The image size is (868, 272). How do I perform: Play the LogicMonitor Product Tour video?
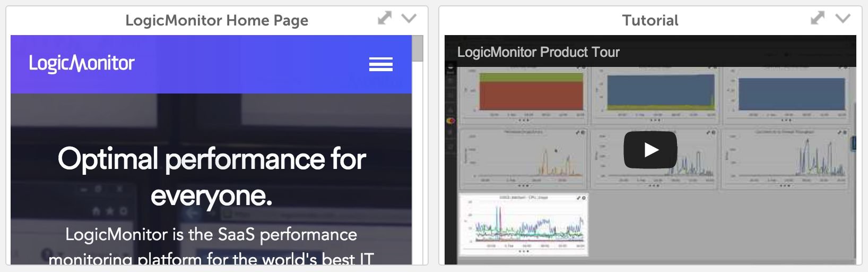point(650,150)
